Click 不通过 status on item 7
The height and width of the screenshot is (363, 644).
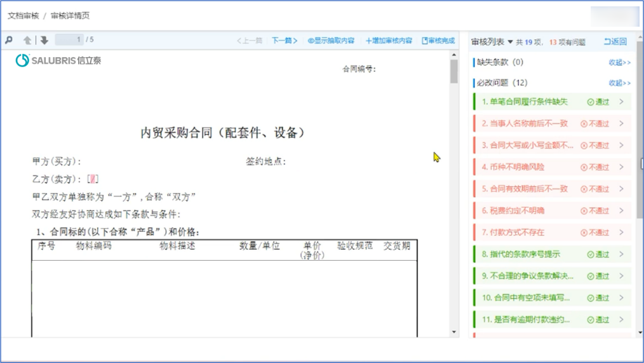(x=594, y=233)
